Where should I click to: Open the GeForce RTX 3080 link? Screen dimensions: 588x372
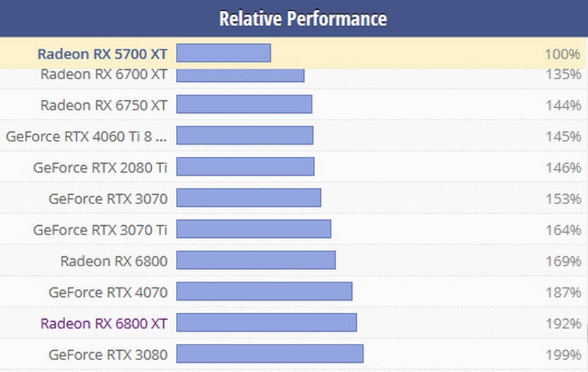[x=107, y=354]
